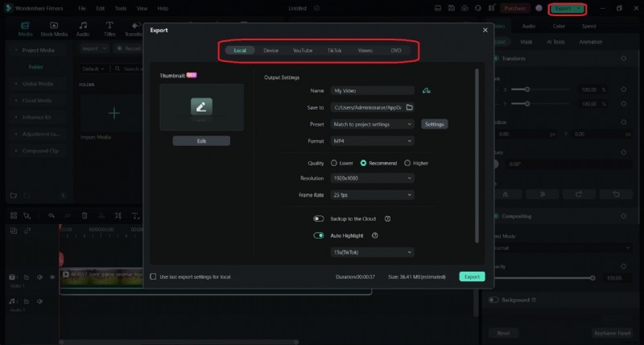This screenshot has height=345, width=644.
Task: Open the Default sort dropdown
Action: coord(93,69)
